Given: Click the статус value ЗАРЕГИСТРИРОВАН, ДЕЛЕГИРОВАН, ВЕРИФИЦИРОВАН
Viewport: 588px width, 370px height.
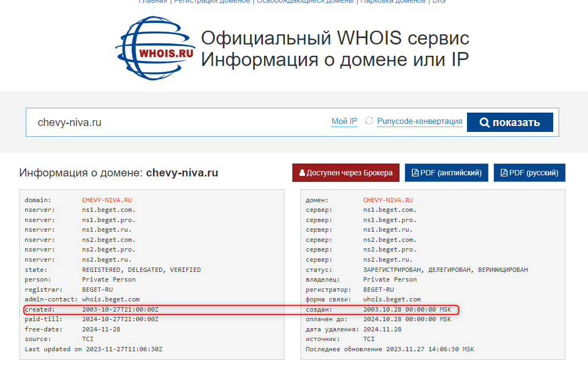Looking at the screenshot, I should point(445,270).
